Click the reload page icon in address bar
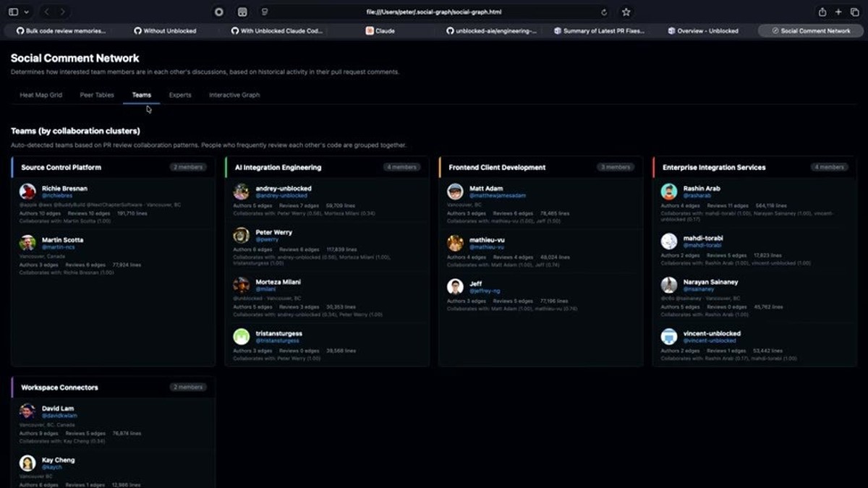The height and width of the screenshot is (488, 868). point(604,12)
